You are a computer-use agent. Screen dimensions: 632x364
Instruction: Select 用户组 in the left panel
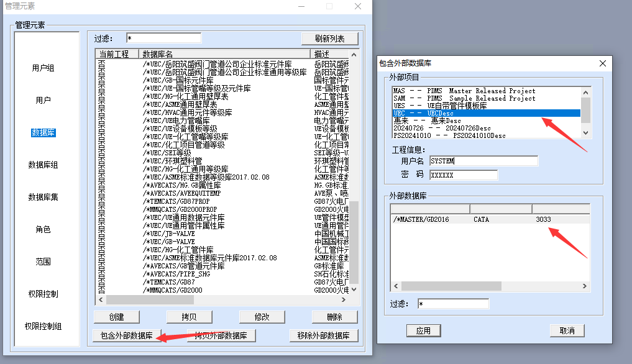(43, 68)
